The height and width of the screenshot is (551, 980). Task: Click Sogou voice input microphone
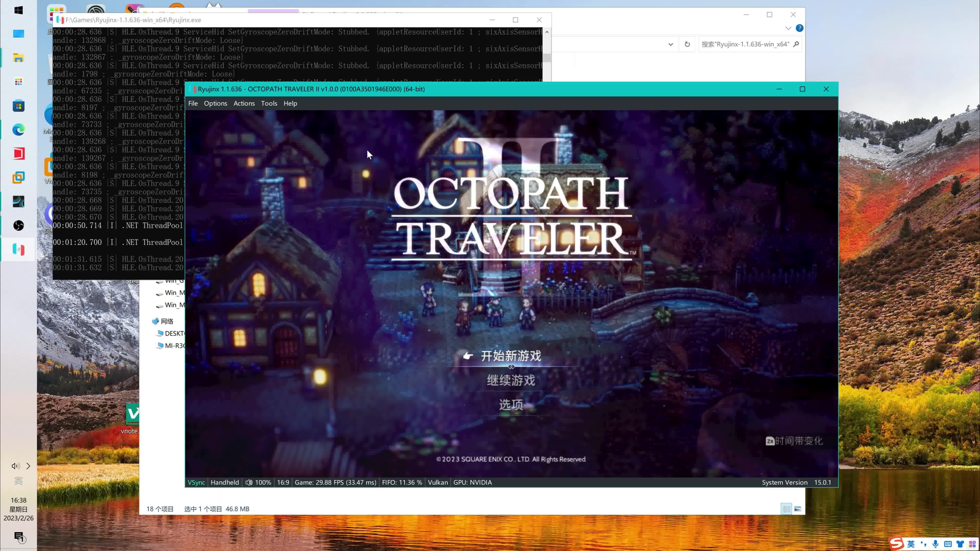coord(936,544)
